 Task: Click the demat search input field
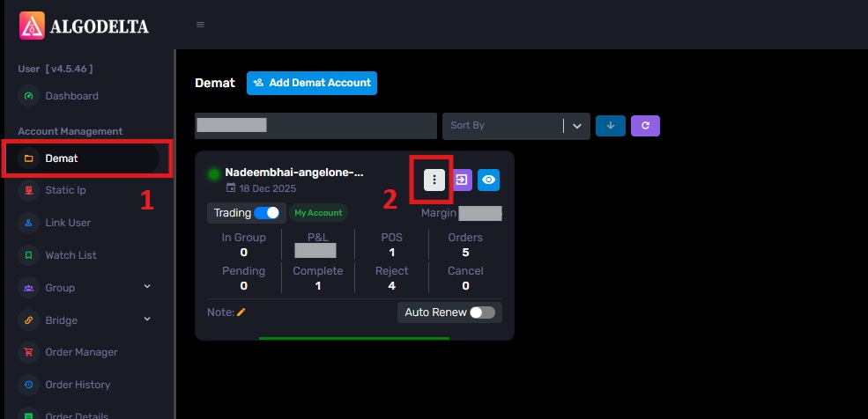(x=315, y=126)
